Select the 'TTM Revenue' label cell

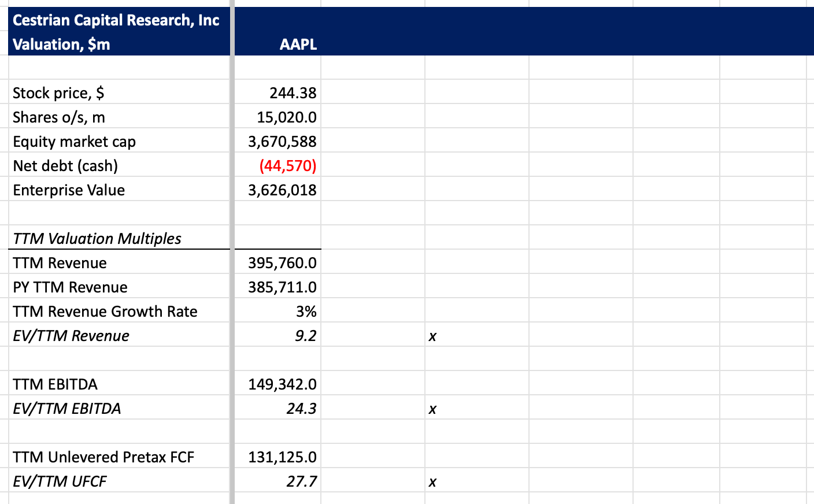[60, 263]
